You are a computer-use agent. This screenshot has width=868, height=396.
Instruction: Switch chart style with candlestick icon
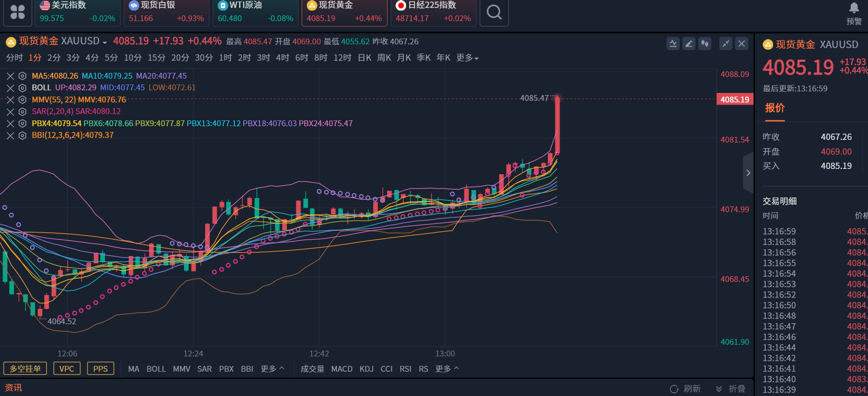[705, 44]
